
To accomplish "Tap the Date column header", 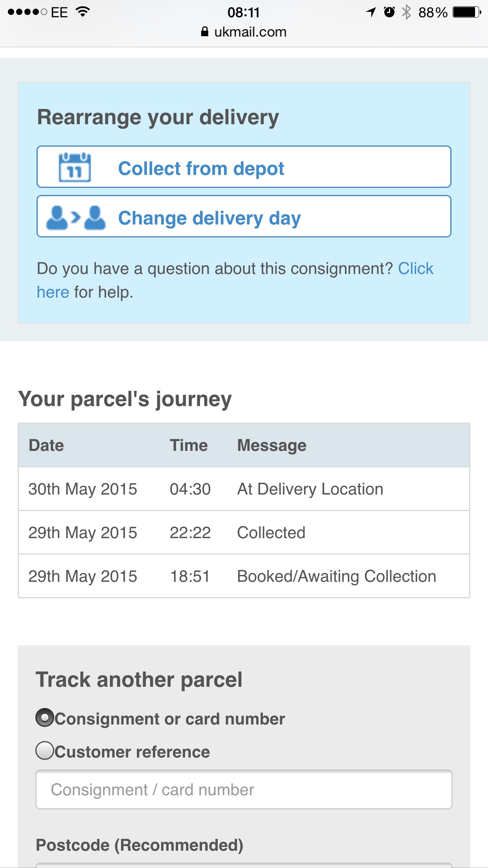I will 46,445.
